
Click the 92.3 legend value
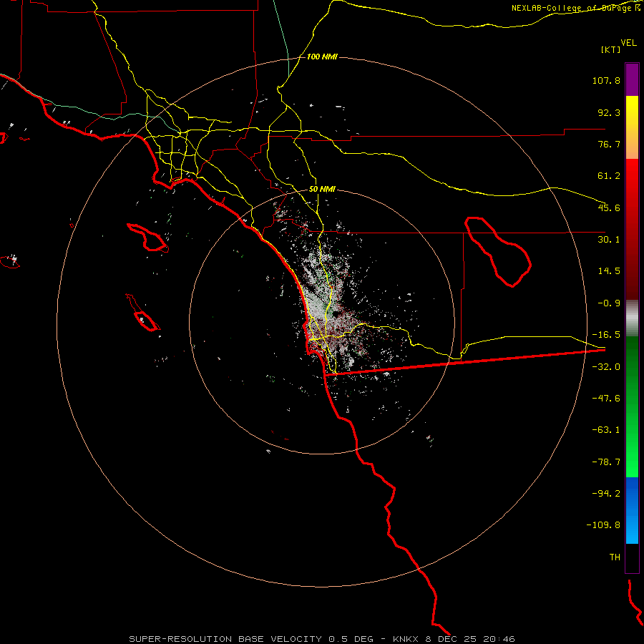click(x=609, y=112)
